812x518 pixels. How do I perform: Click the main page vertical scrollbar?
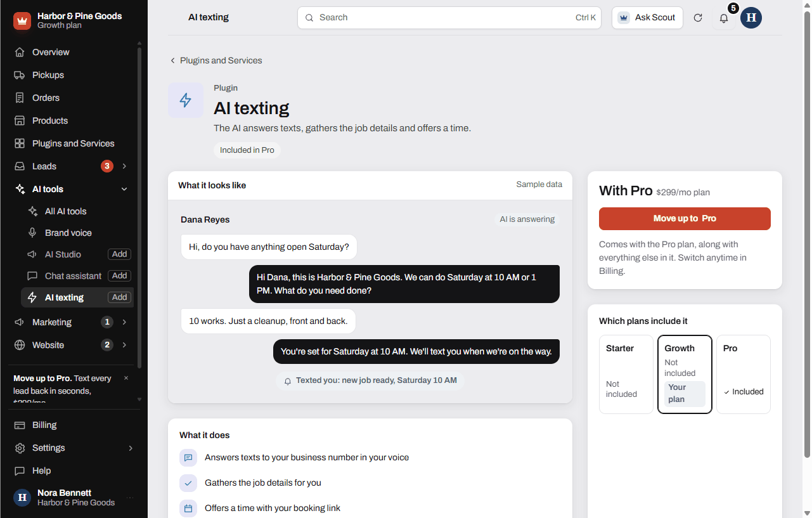(807, 235)
